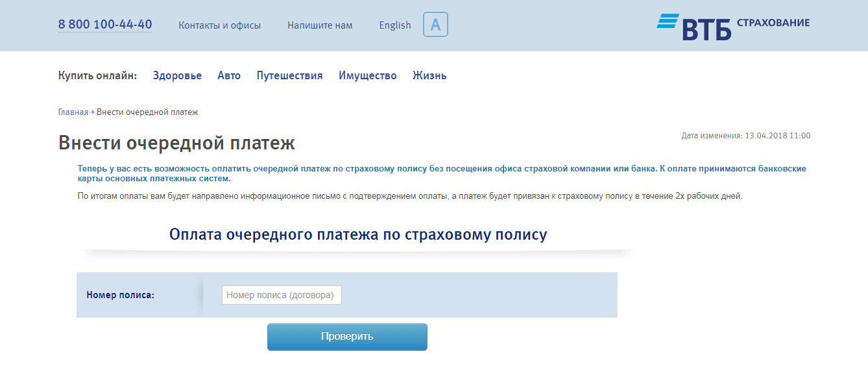Click the Купить онлайн: label
The width and height of the screenshot is (868, 380).
(97, 75)
